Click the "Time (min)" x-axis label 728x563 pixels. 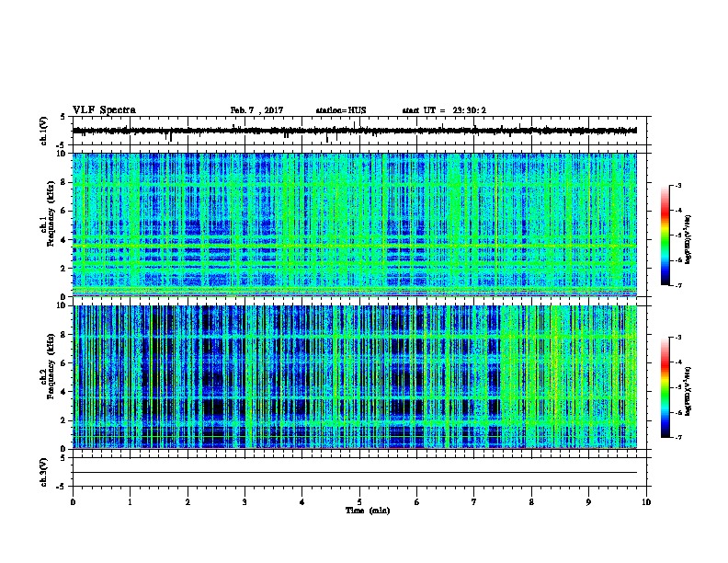pos(368,510)
